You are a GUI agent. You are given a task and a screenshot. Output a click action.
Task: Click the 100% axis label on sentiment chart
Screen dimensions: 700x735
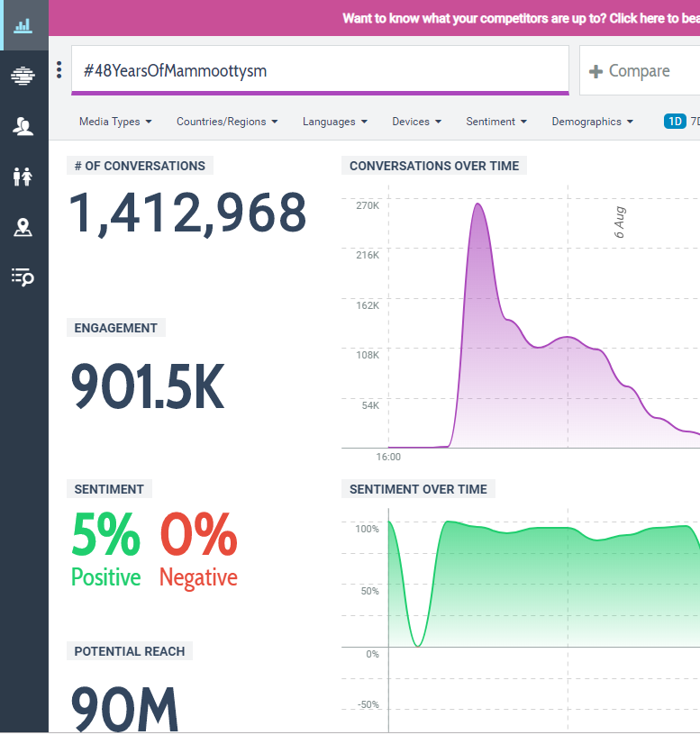click(x=367, y=529)
